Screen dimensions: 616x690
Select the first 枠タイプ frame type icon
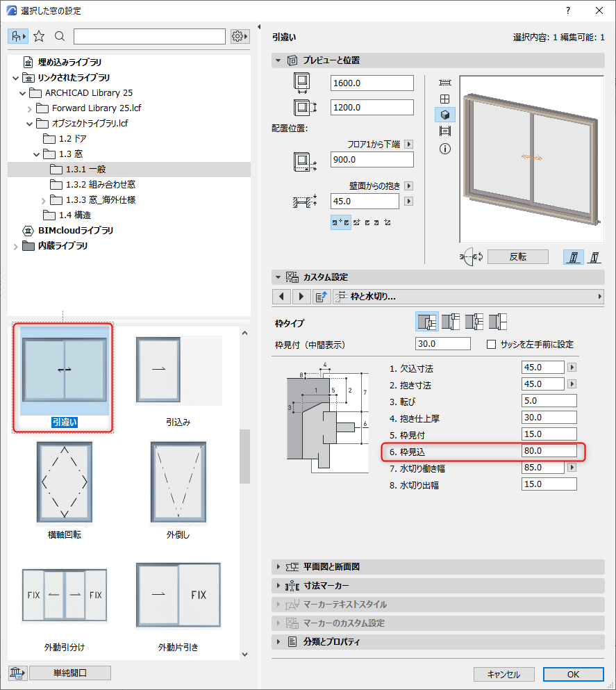(427, 322)
